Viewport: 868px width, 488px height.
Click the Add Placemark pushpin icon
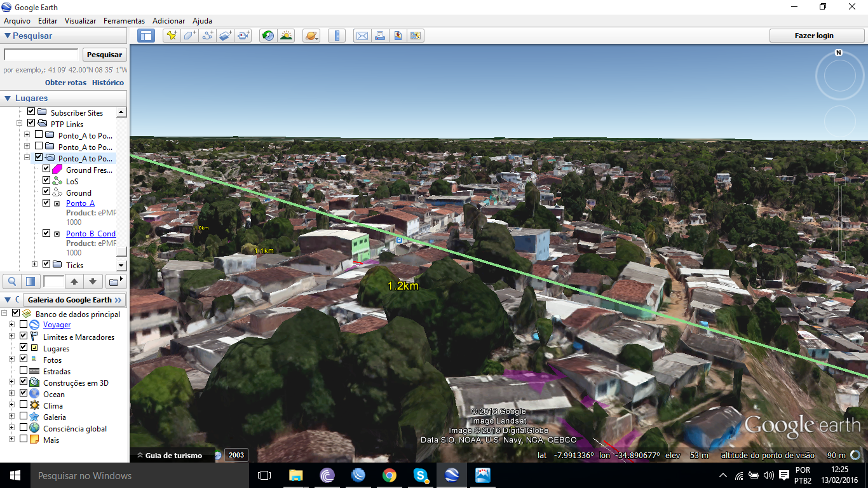(x=172, y=36)
